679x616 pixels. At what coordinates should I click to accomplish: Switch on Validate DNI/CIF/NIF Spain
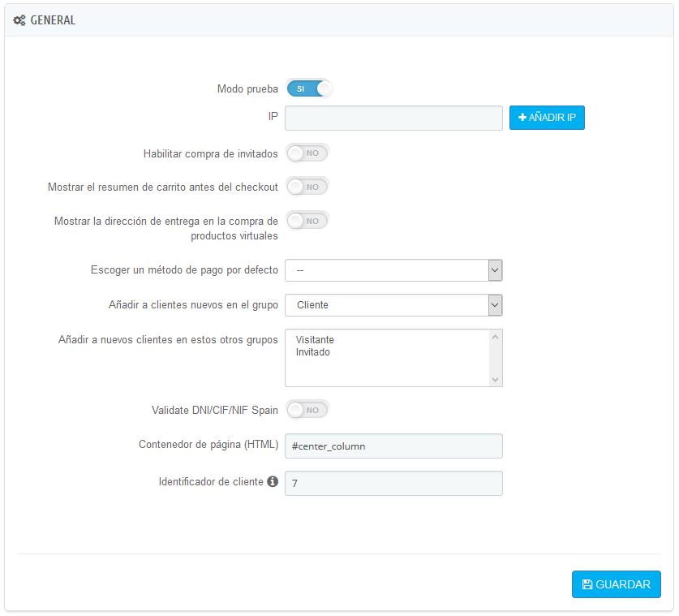tap(307, 410)
